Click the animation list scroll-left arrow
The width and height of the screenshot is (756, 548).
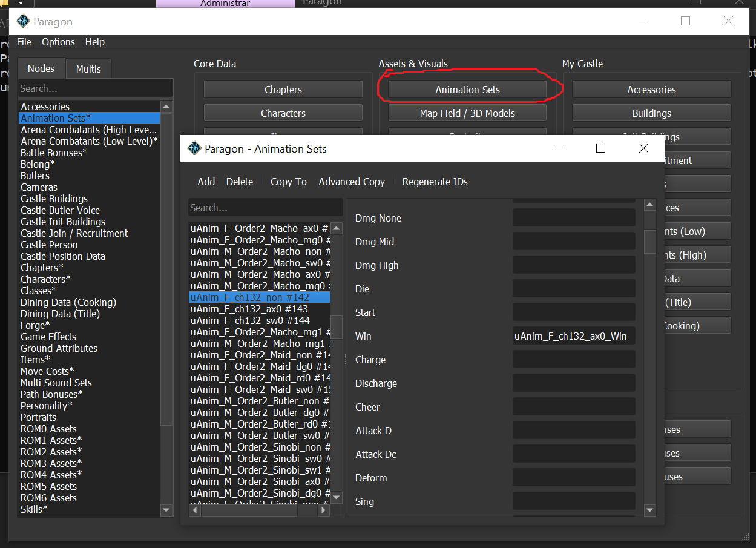pyautogui.click(x=195, y=510)
